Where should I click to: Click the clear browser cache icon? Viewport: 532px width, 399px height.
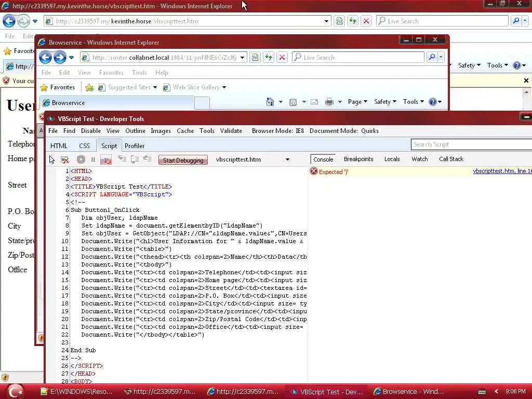pos(65,159)
